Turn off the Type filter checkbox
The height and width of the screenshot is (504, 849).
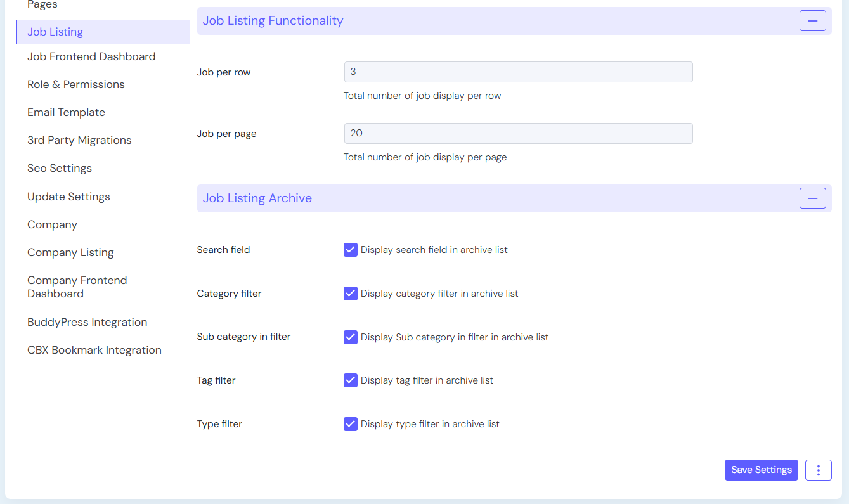351,424
